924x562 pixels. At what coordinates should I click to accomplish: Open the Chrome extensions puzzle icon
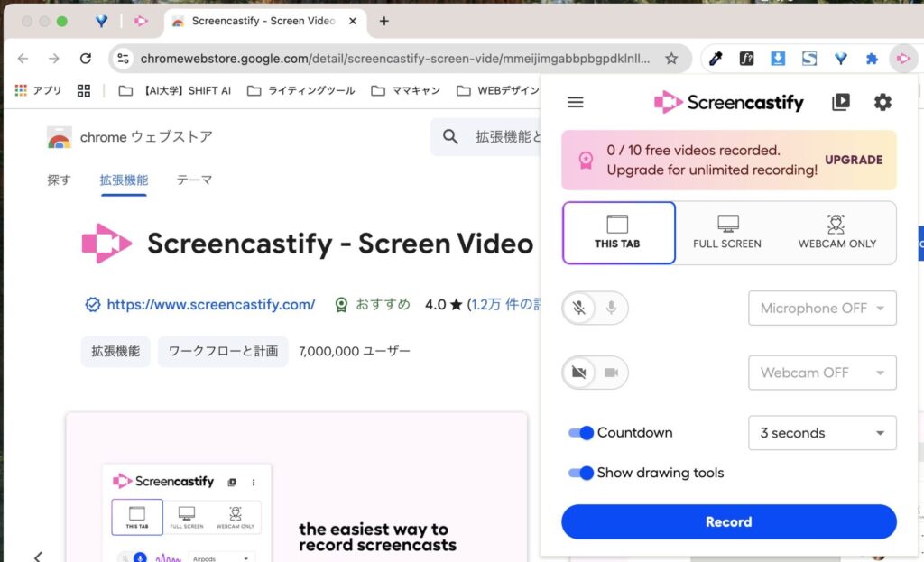872,59
